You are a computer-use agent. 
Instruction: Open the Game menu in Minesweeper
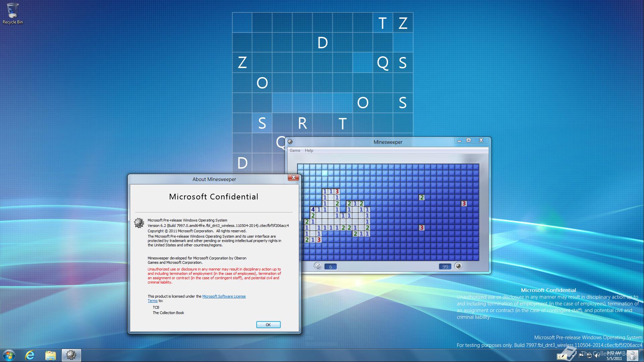click(x=295, y=150)
